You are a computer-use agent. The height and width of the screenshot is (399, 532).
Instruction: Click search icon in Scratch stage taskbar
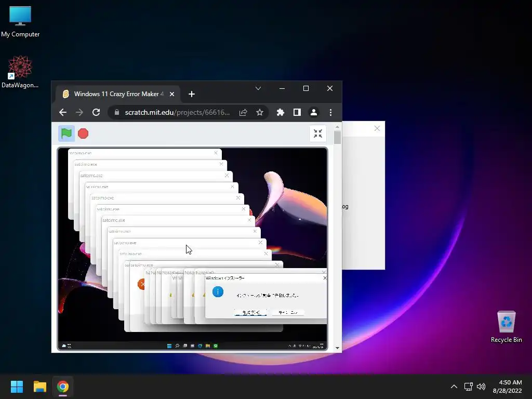pyautogui.click(x=177, y=345)
